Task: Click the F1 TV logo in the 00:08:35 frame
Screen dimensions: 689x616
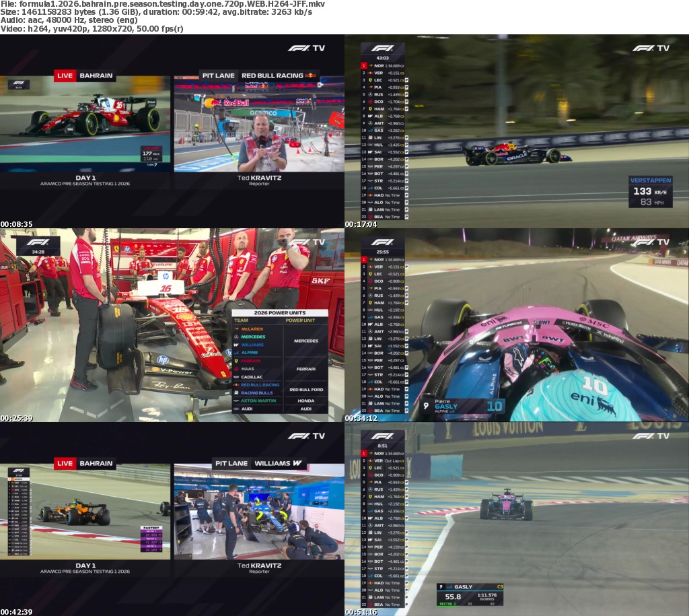Action: 306,48
